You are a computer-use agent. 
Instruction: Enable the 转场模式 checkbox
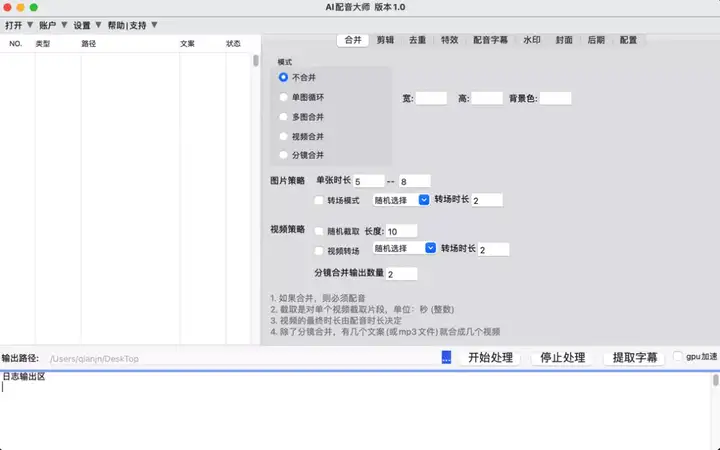[319, 200]
